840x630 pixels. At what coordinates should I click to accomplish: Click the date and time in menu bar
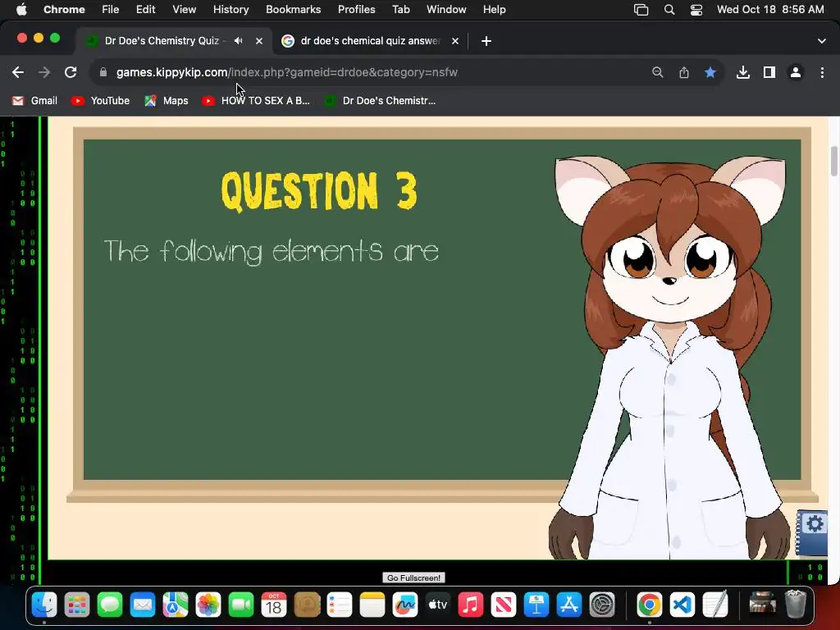(x=770, y=10)
